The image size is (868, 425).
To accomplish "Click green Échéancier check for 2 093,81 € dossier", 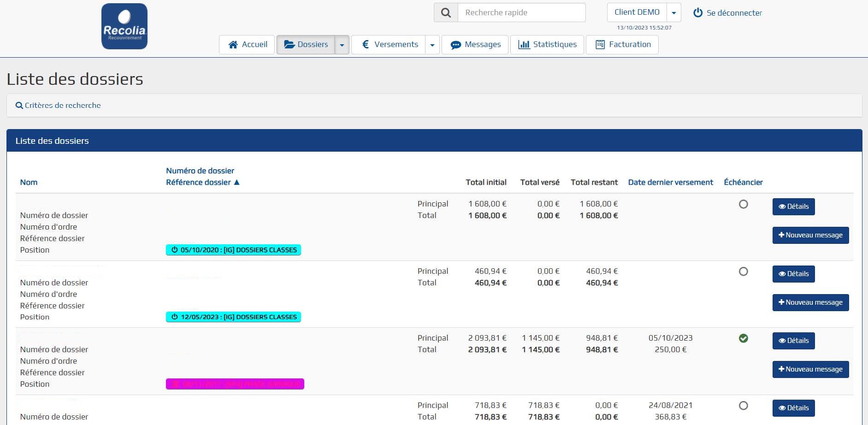I will tap(744, 338).
